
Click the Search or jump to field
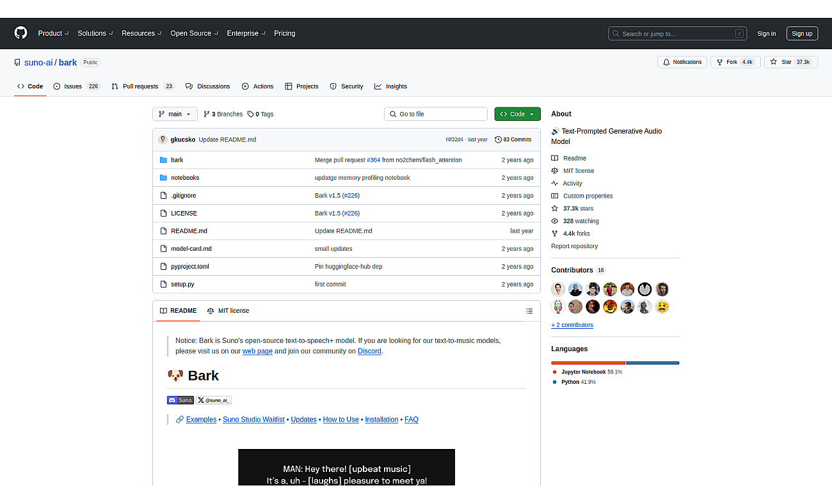pos(678,33)
